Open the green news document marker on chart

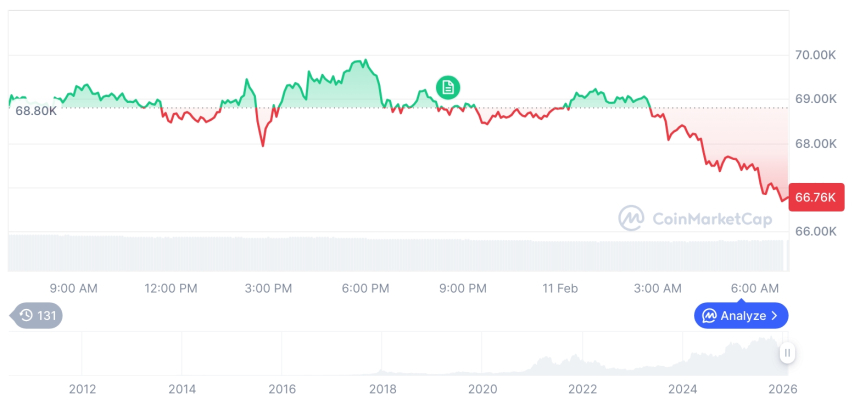coord(448,88)
